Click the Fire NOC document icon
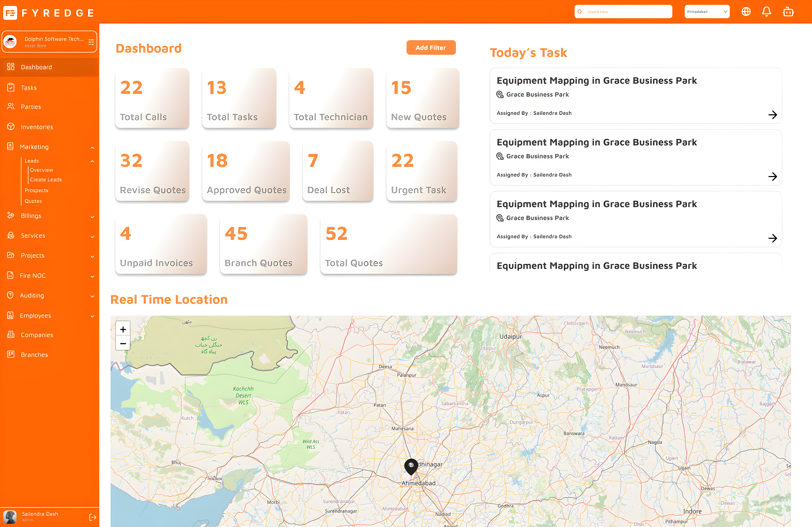The height and width of the screenshot is (527, 812). (10, 275)
